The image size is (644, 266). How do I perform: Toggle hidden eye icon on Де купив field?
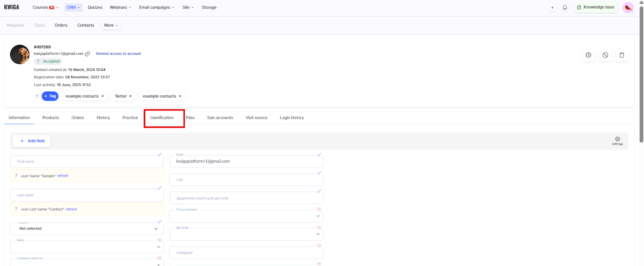(x=319, y=227)
